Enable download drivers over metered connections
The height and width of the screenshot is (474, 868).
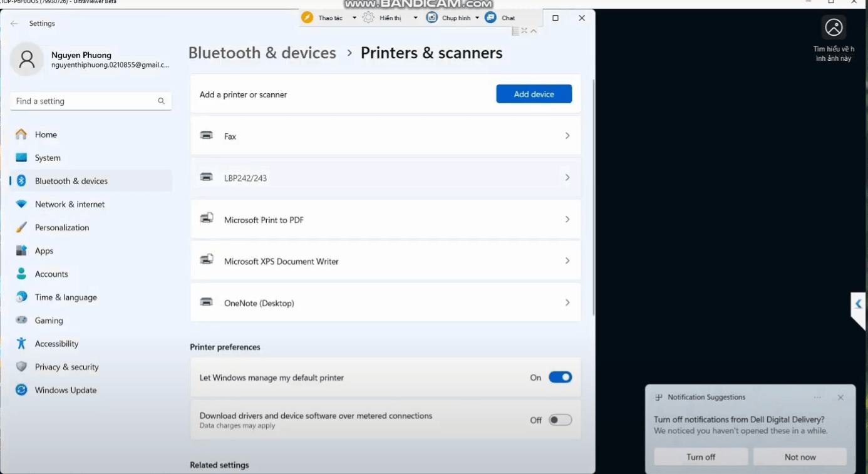[560, 420]
